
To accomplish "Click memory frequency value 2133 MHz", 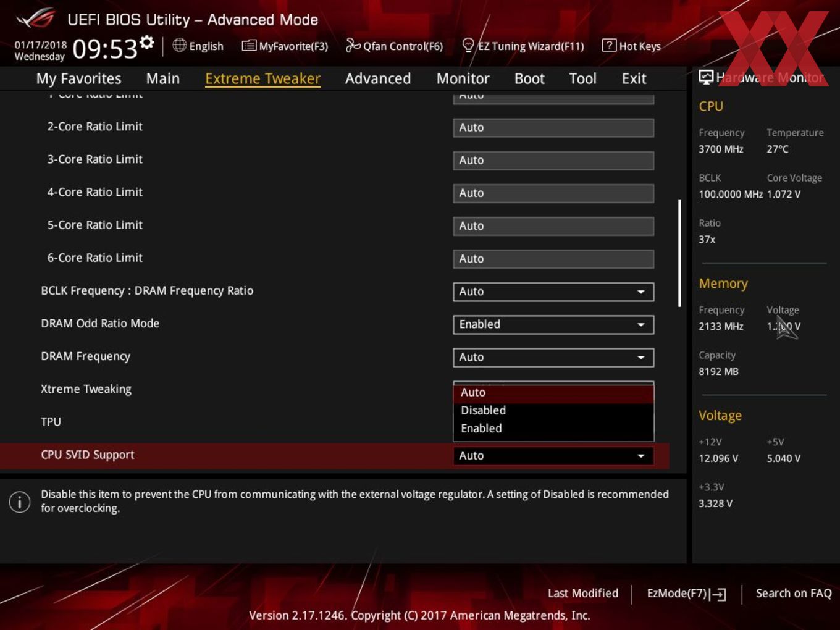I will [721, 327].
